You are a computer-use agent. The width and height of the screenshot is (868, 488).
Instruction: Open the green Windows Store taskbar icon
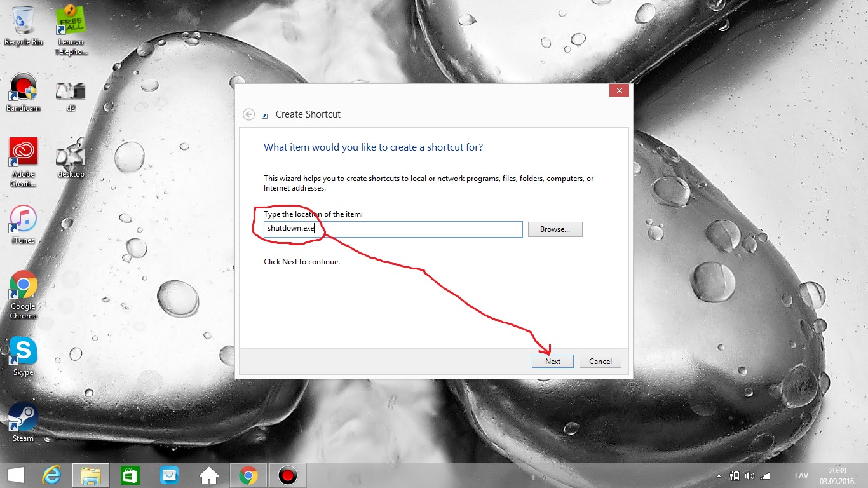tap(130, 475)
